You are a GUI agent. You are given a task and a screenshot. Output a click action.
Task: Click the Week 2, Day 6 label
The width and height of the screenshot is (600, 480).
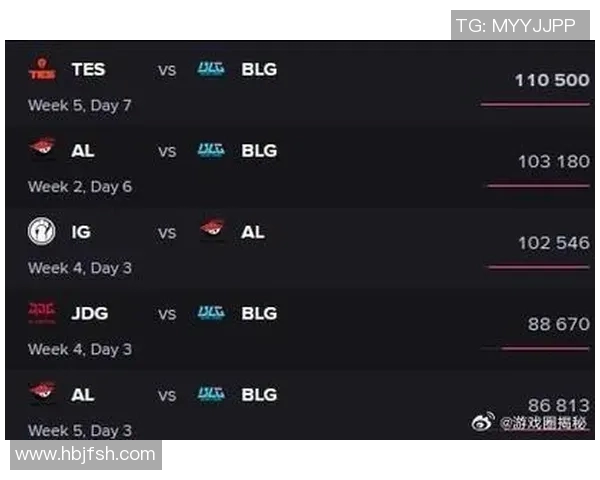coord(80,186)
